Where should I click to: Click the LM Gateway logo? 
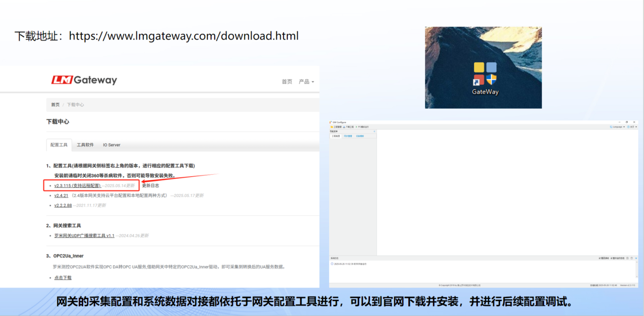(84, 80)
